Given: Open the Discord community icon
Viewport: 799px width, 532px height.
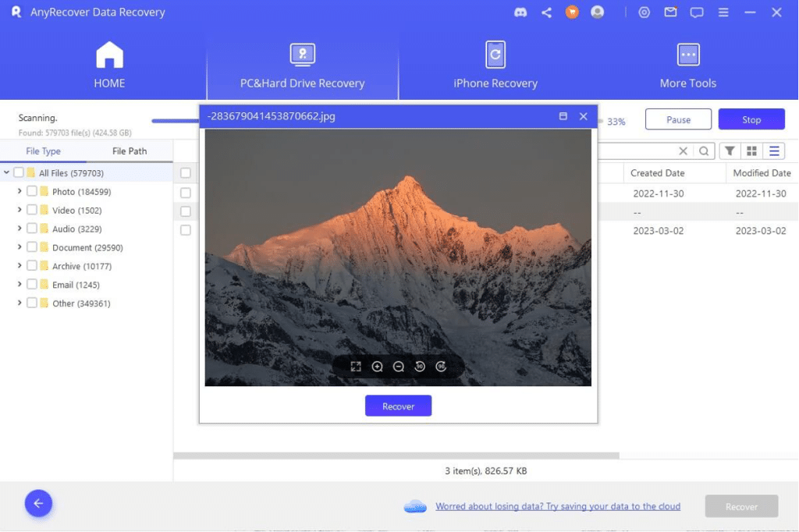Looking at the screenshot, I should 520,12.
